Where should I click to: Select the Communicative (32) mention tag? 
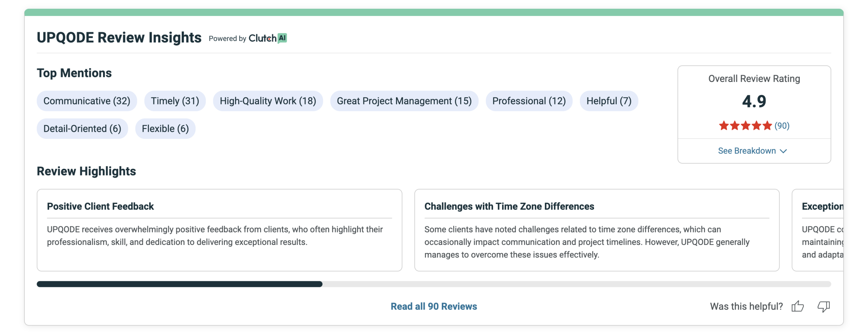87,101
